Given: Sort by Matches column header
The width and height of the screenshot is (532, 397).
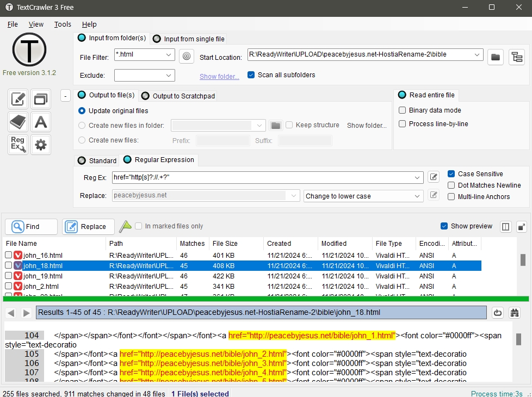Looking at the screenshot, I should (x=193, y=244).
